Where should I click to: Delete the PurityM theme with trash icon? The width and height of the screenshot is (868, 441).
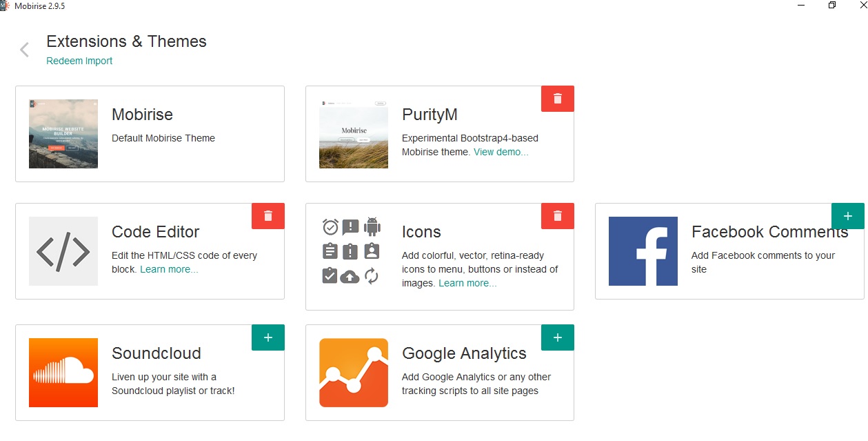pos(558,99)
